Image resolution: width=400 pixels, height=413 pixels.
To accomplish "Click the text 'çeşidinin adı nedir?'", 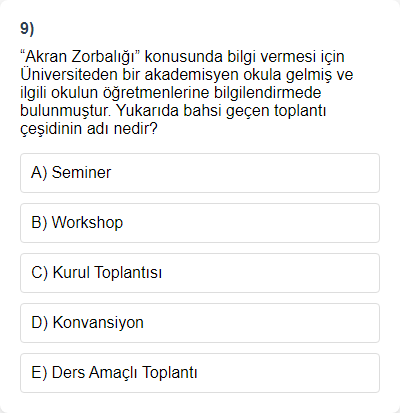I will point(88,129).
